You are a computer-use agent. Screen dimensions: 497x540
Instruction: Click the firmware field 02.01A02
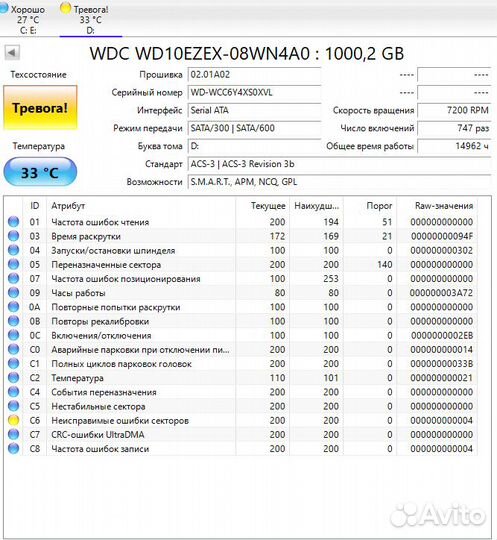point(254,75)
